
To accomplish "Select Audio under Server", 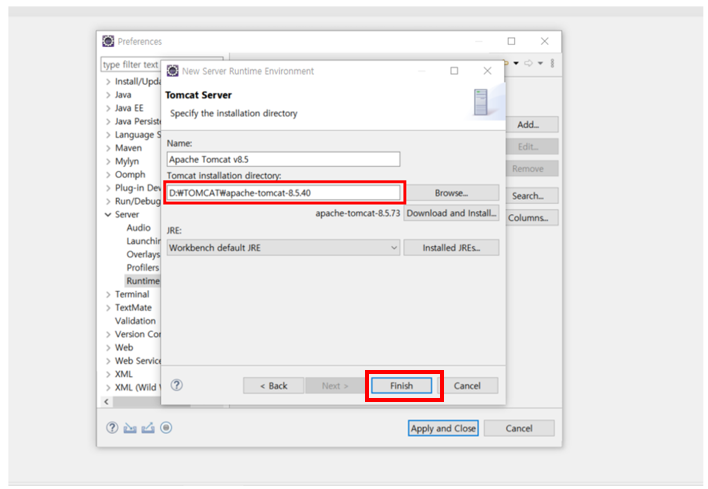I will pyautogui.click(x=139, y=228).
